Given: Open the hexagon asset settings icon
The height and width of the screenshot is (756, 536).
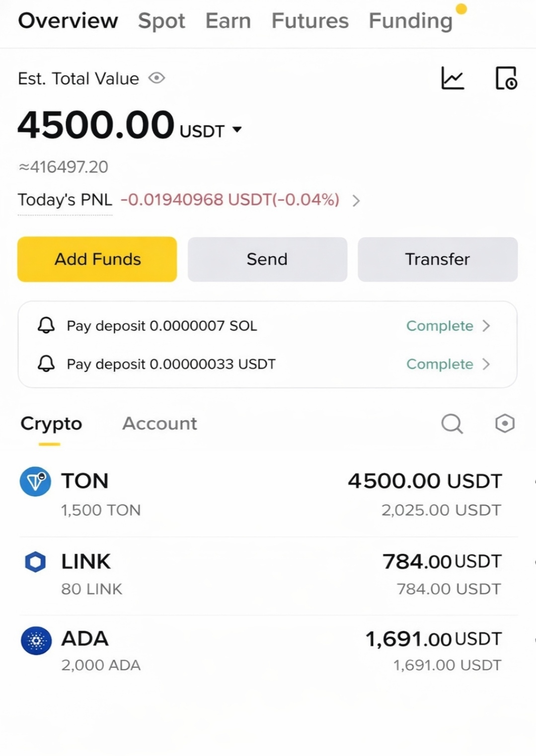Looking at the screenshot, I should pos(505,423).
